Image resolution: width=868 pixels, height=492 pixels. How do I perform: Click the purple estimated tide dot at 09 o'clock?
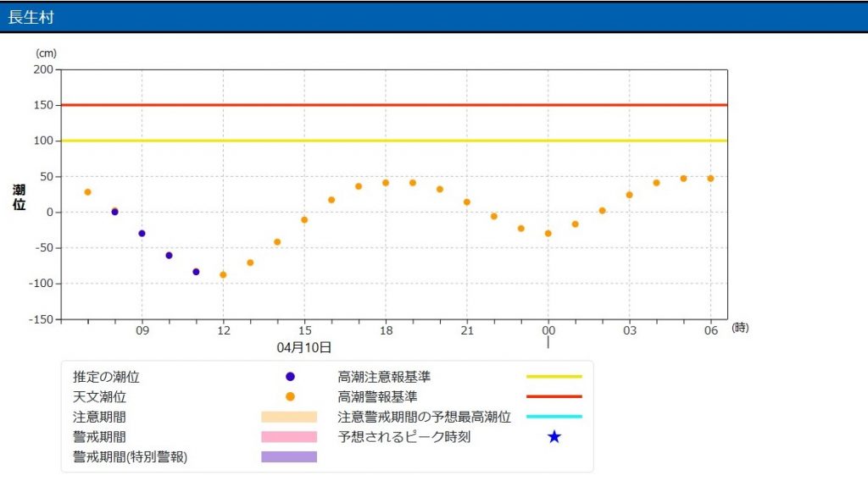pos(142,234)
